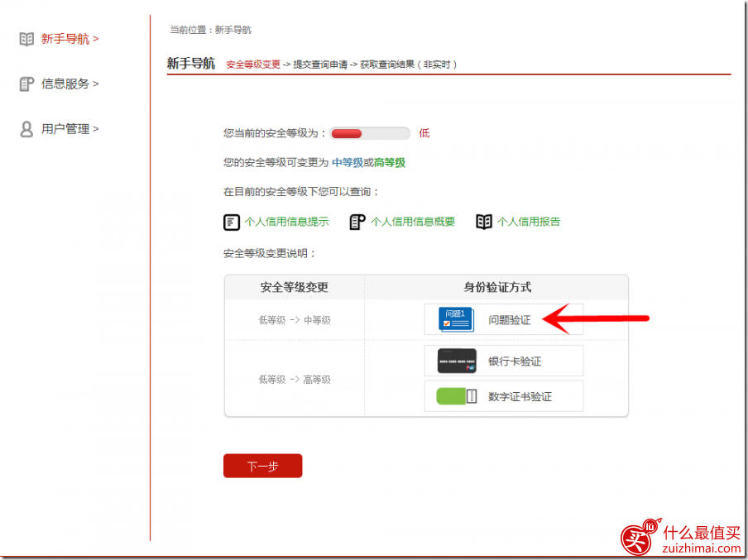Open 新手导航 in the sidebar
The image size is (748, 560).
pos(70,39)
